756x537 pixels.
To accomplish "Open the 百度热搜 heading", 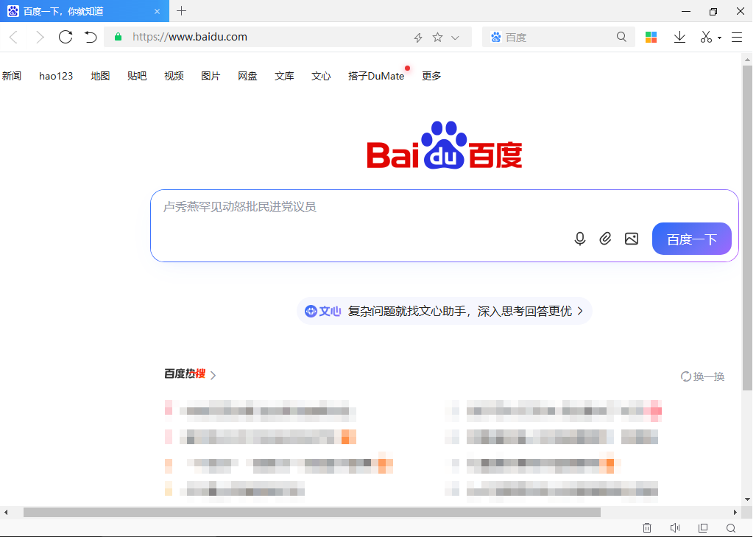I will (186, 374).
